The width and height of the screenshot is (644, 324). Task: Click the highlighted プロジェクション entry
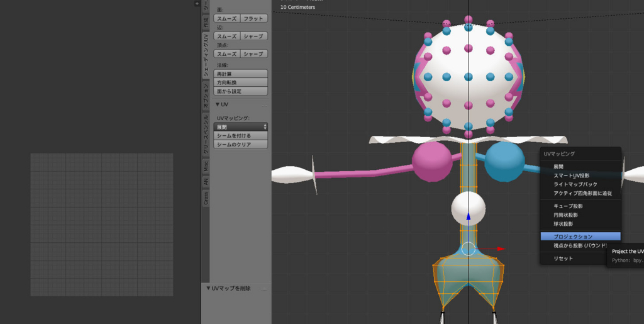(580, 237)
